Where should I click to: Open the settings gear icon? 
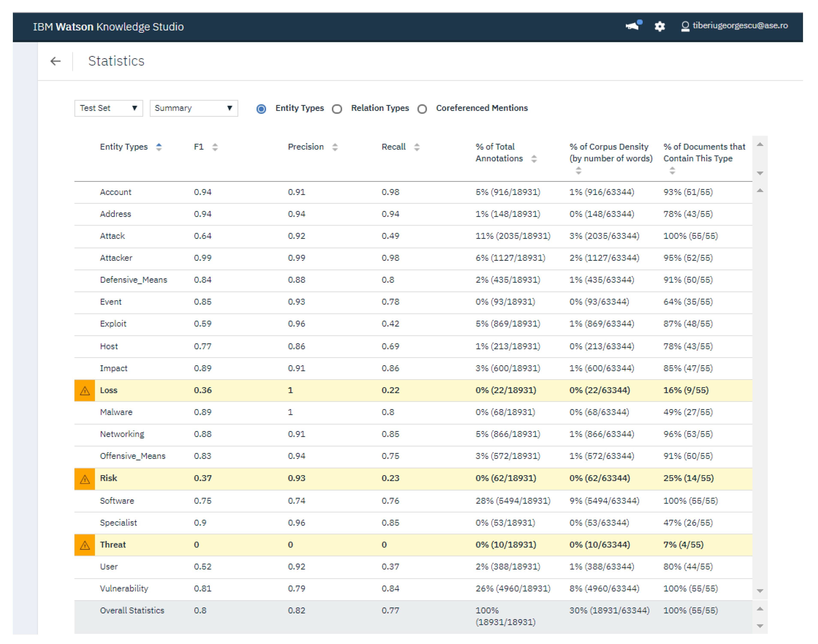(660, 26)
